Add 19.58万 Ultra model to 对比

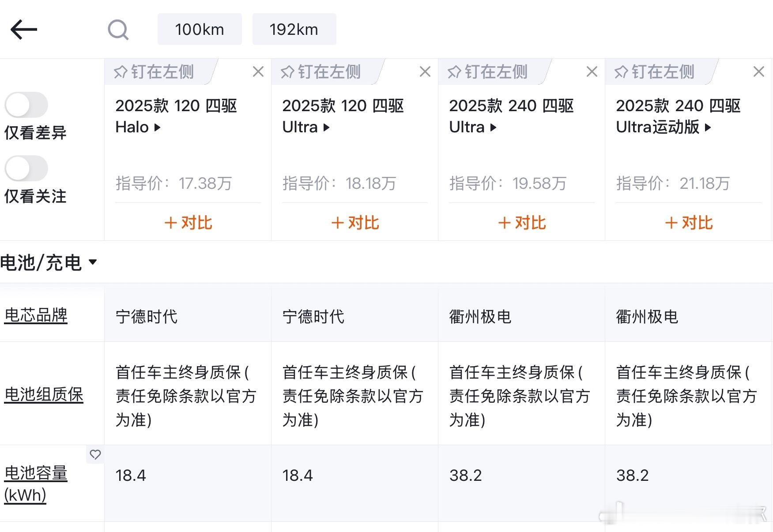[522, 223]
